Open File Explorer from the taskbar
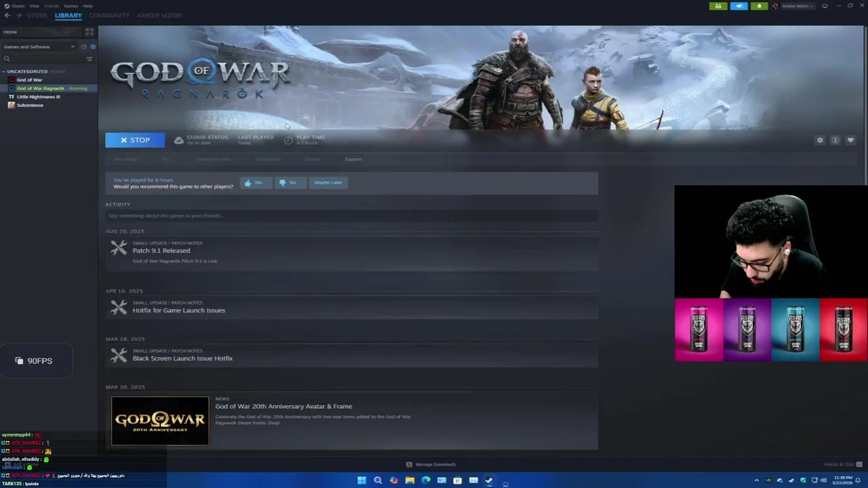 [410, 481]
